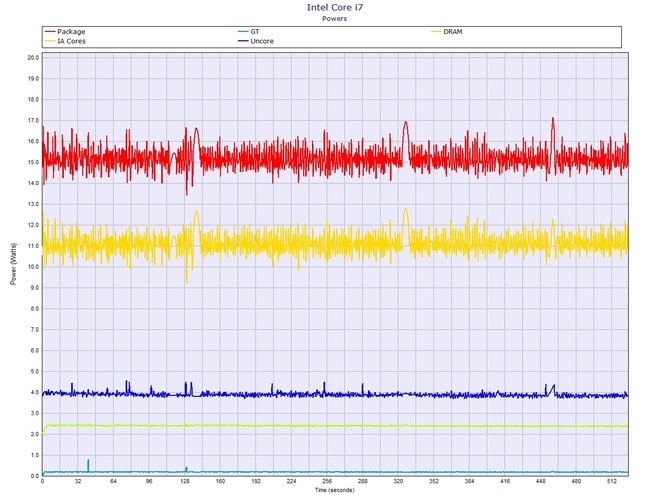Click the 11.0 value on y-axis
The height and width of the screenshot is (502, 670).
click(x=33, y=246)
